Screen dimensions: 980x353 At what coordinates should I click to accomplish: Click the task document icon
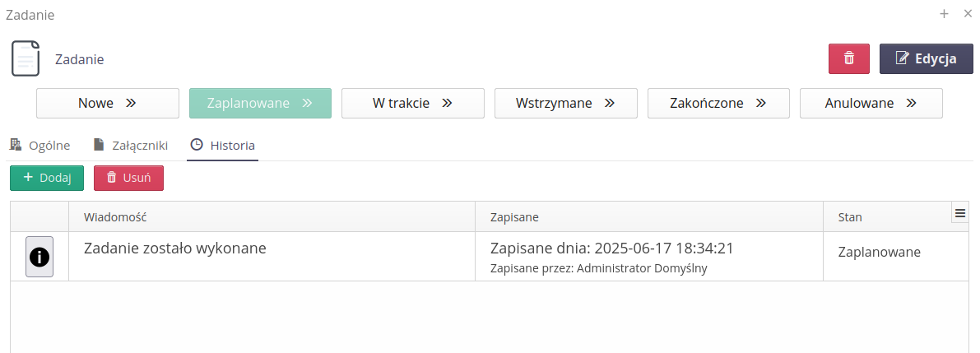coord(25,58)
